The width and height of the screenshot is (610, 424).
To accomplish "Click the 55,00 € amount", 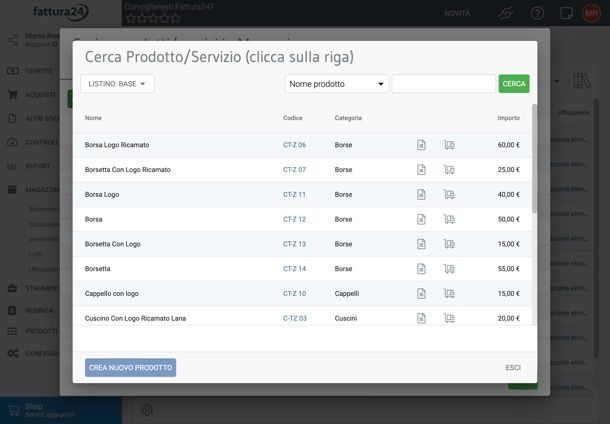I will click(x=508, y=269).
